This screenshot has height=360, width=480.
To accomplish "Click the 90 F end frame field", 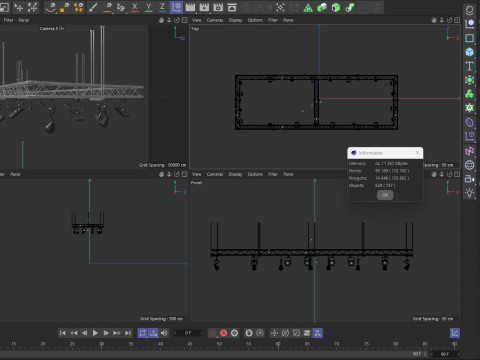I will point(445,354).
